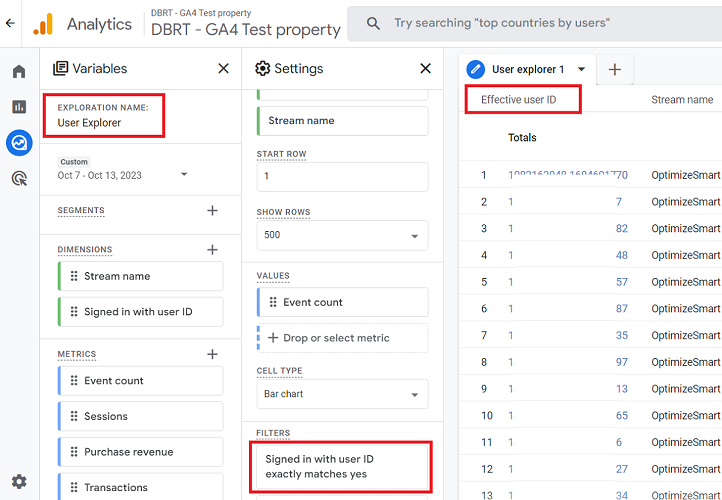Select the User explorer 1 tab
Viewport: 722px width, 500px height.
tap(527, 69)
